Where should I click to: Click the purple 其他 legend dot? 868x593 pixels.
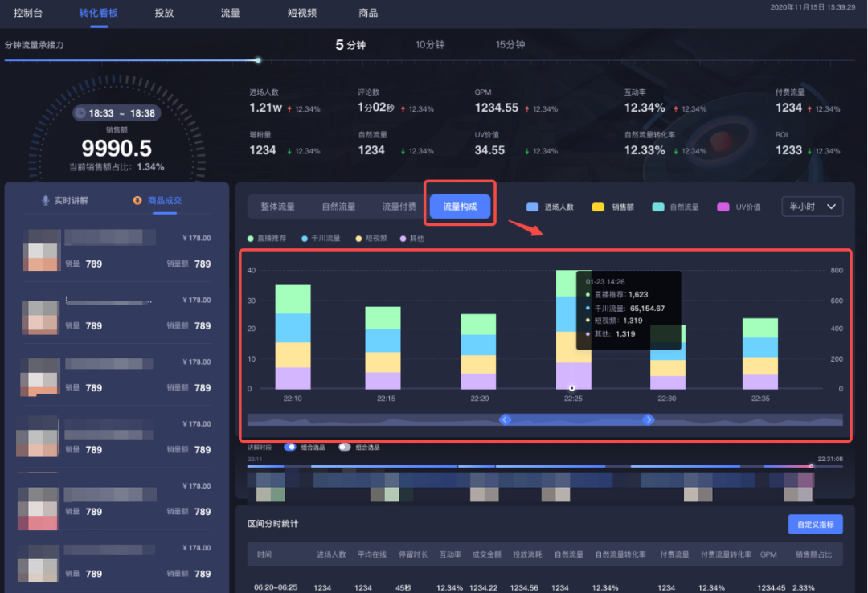(403, 239)
